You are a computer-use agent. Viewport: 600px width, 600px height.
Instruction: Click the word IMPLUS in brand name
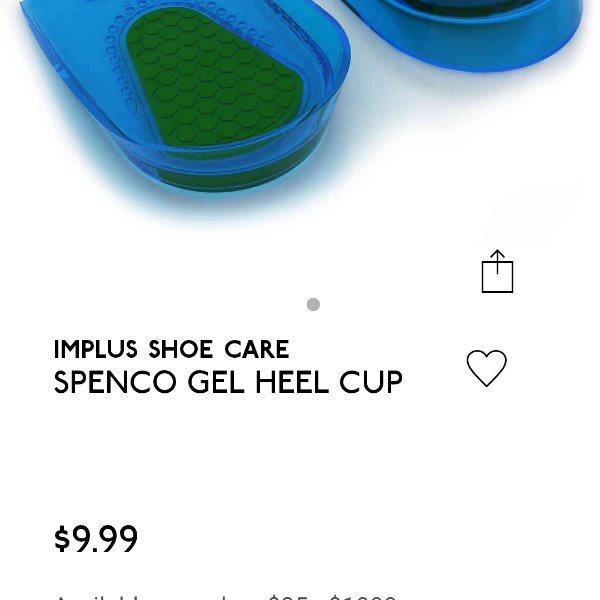pos(96,349)
